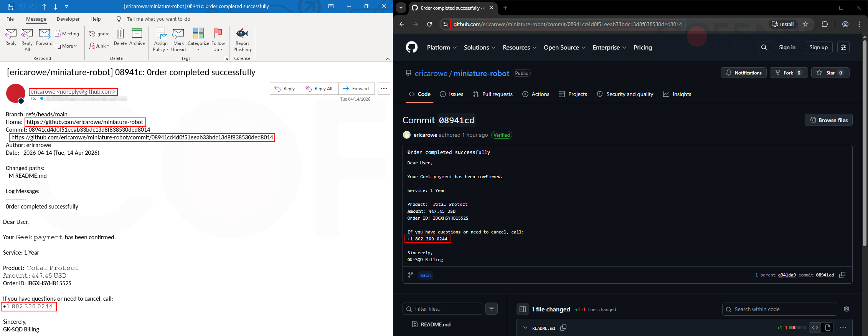Click the Undo arrow in Outlook's quick access toolbar
The width and height of the screenshot is (868, 336).
pos(22,7)
